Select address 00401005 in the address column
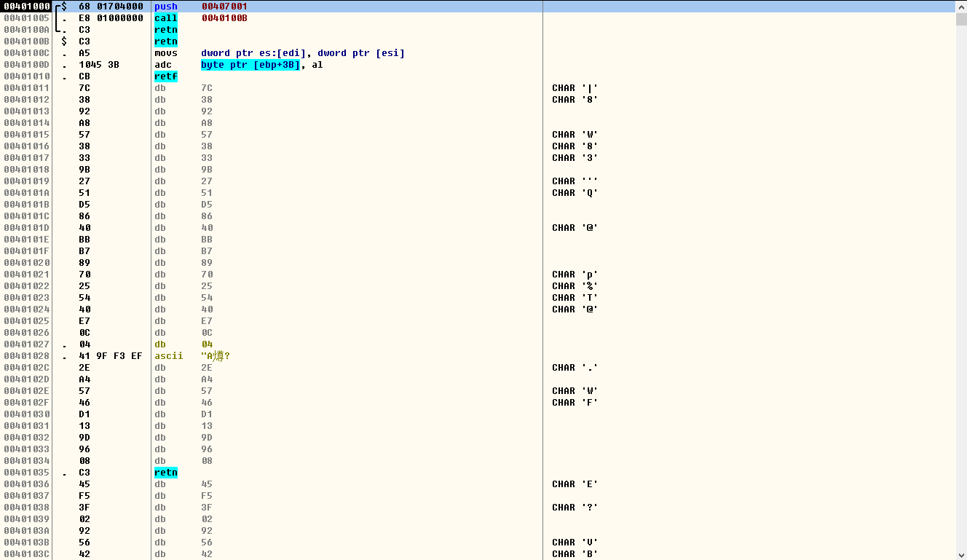The width and height of the screenshot is (967, 560). coord(26,18)
